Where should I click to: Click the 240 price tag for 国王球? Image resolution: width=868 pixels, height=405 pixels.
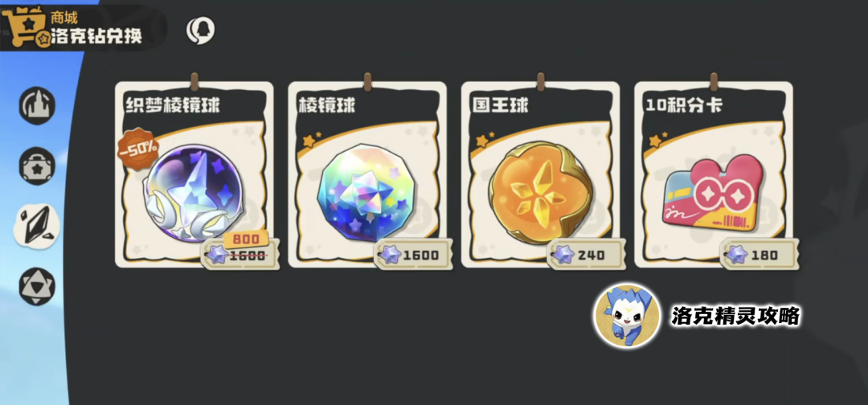coord(586,255)
